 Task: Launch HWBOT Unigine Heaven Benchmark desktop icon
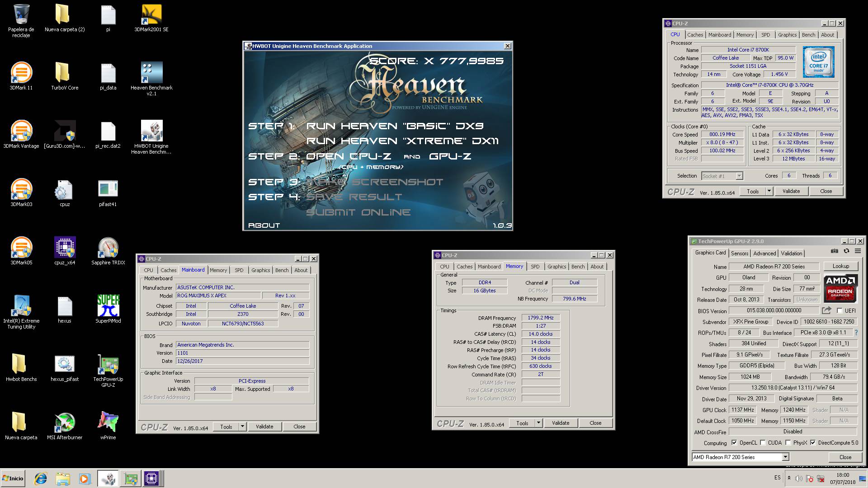point(151,137)
